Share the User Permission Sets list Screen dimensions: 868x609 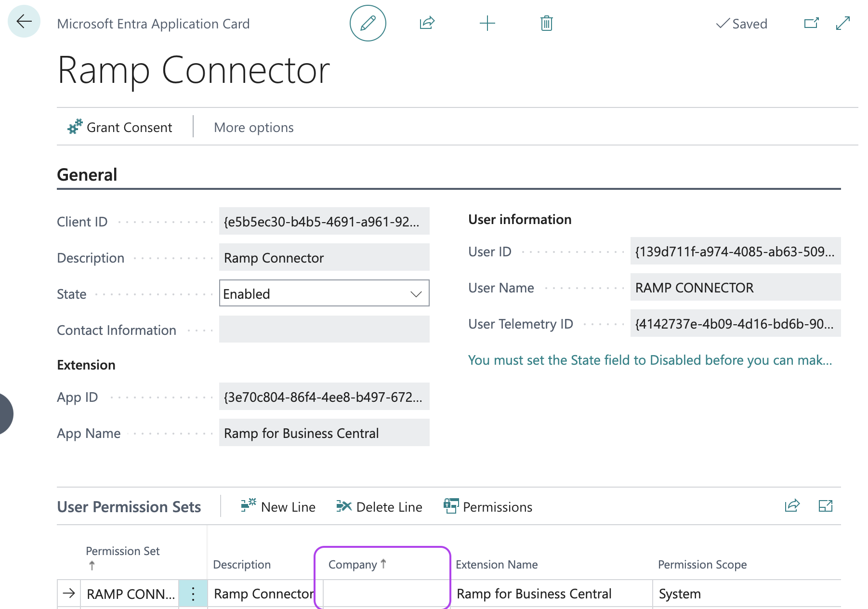pyautogui.click(x=792, y=505)
